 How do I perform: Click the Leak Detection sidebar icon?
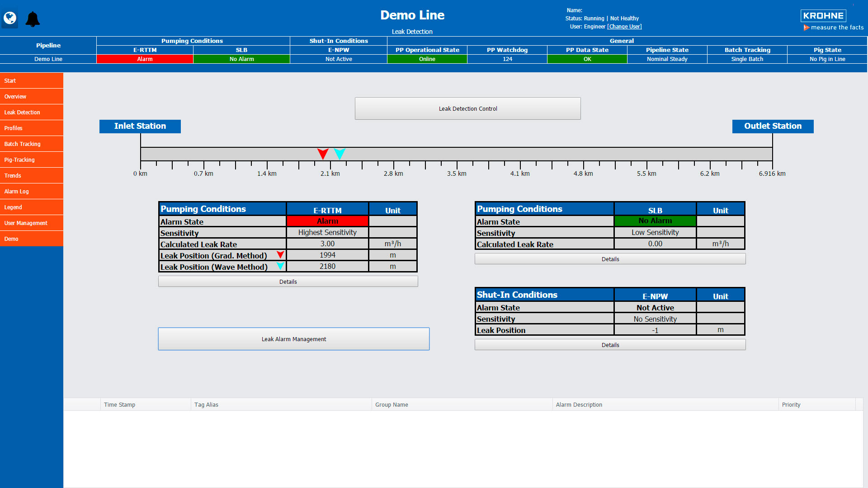[x=31, y=112]
